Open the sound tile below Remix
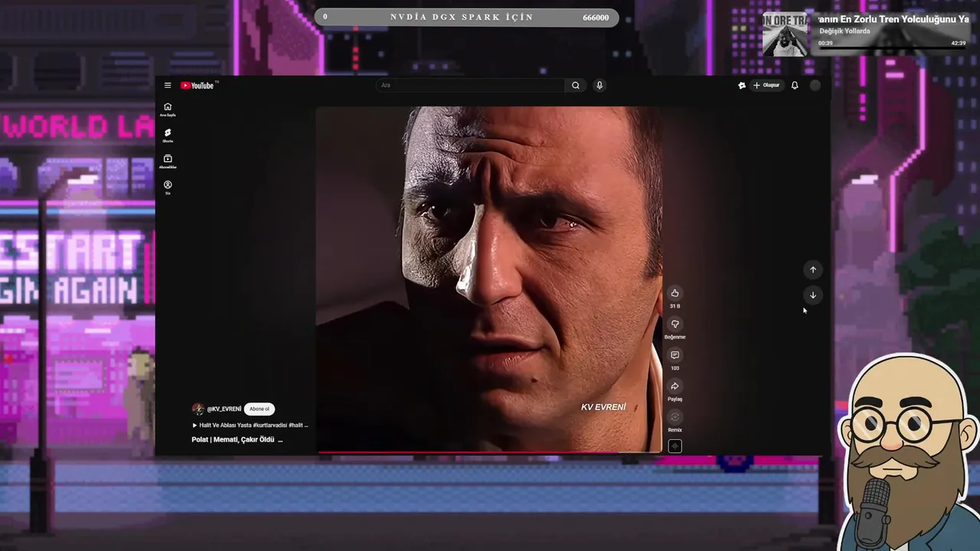980x551 pixels. point(675,446)
